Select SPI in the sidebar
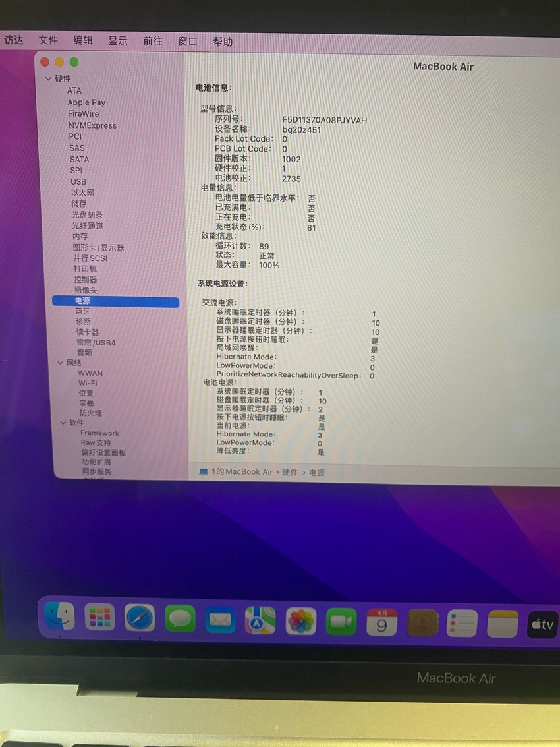Viewport: 560px width, 747px height. click(76, 171)
